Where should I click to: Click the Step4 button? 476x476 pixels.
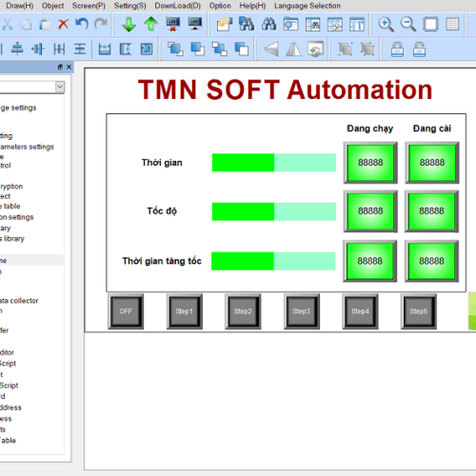pyautogui.click(x=360, y=311)
